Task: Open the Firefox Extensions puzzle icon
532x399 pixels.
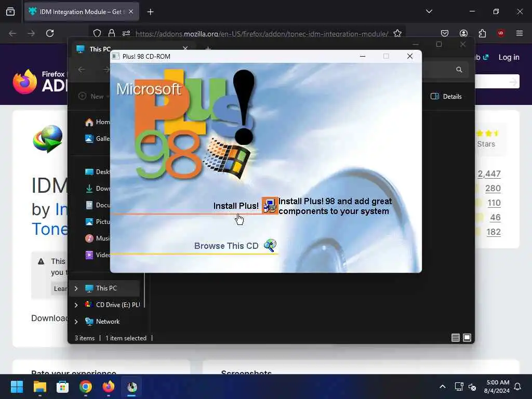Action: click(x=482, y=33)
